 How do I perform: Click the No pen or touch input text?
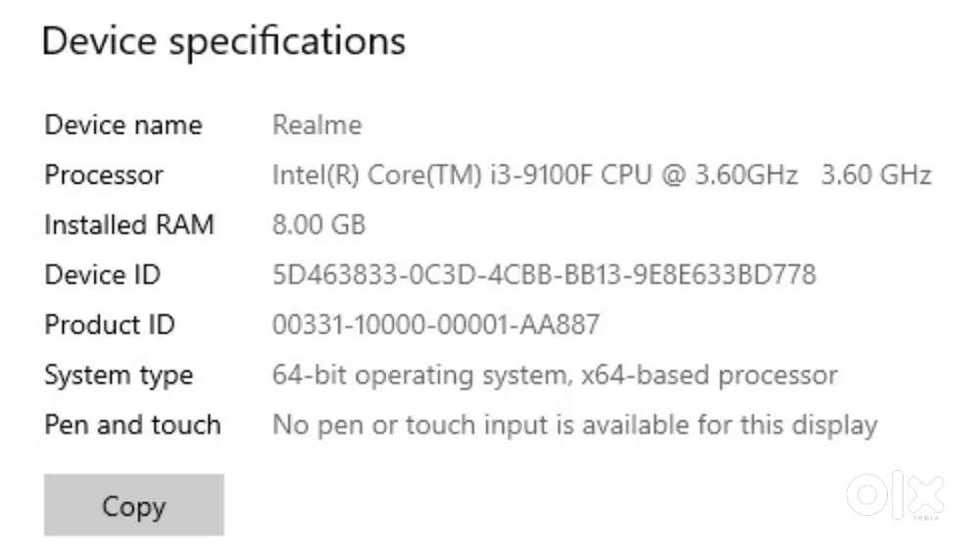pyautogui.click(x=574, y=425)
